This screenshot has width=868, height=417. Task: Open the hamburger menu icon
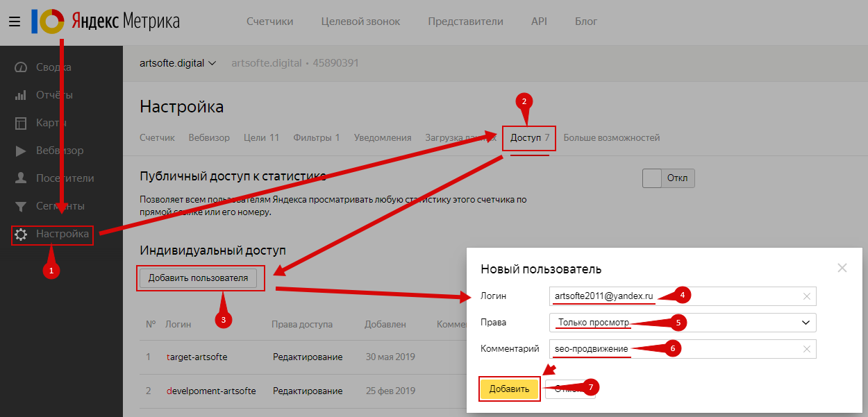(15, 22)
